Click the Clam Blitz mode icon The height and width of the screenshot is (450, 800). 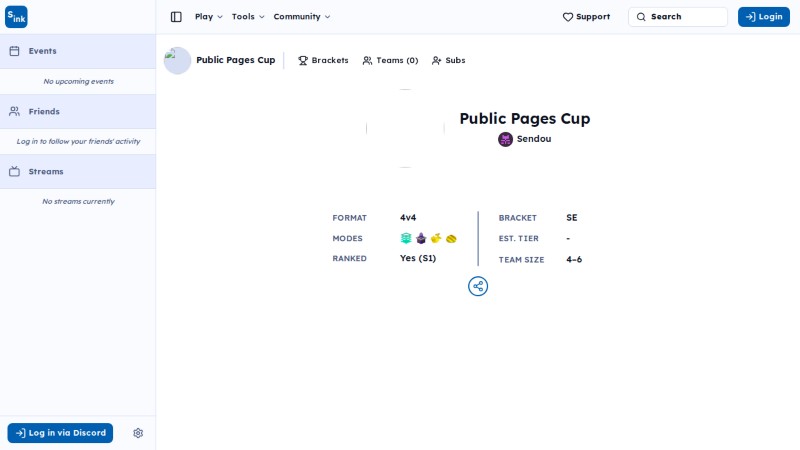coord(451,238)
